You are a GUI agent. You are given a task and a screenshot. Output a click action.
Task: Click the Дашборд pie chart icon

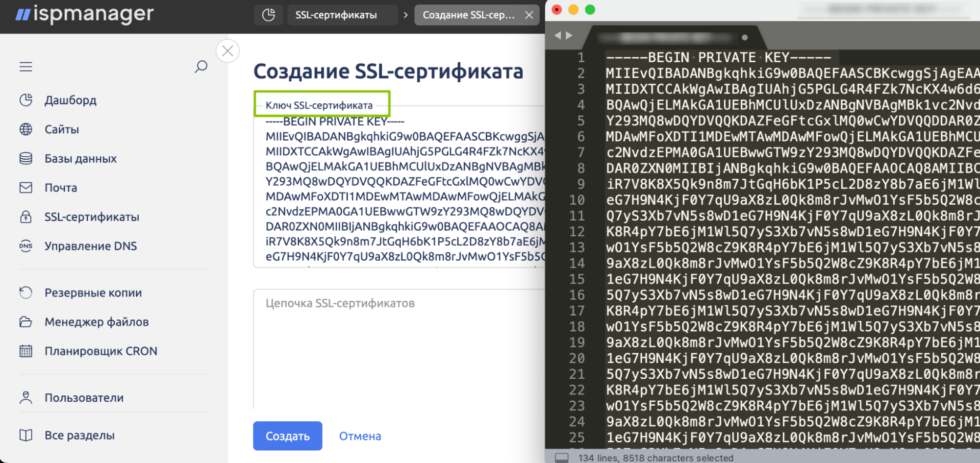(26, 100)
